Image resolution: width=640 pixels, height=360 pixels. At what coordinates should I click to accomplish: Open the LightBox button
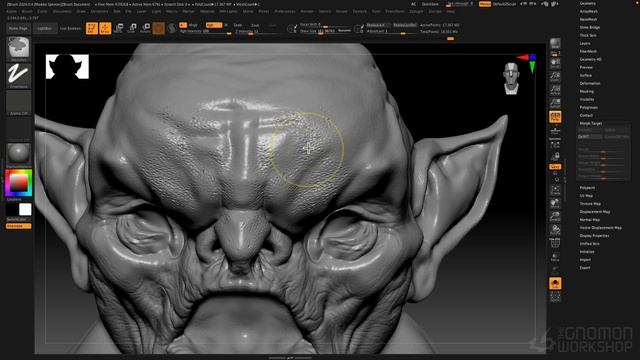(44, 29)
